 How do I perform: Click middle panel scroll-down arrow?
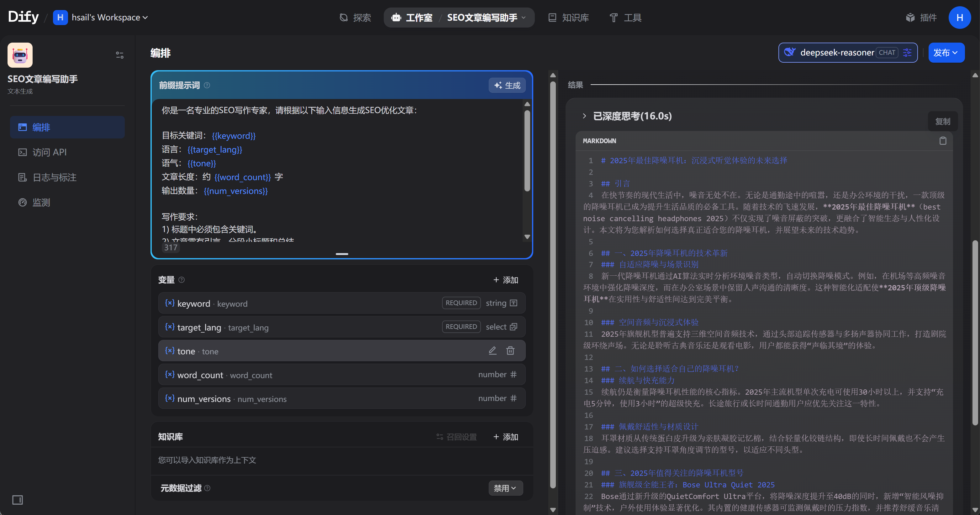tap(553, 510)
